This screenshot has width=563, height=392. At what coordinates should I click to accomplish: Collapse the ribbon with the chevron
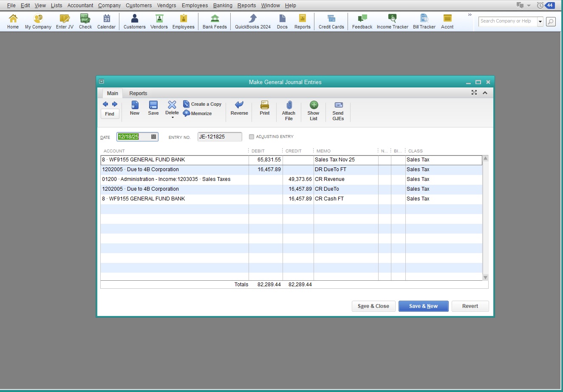(x=485, y=93)
